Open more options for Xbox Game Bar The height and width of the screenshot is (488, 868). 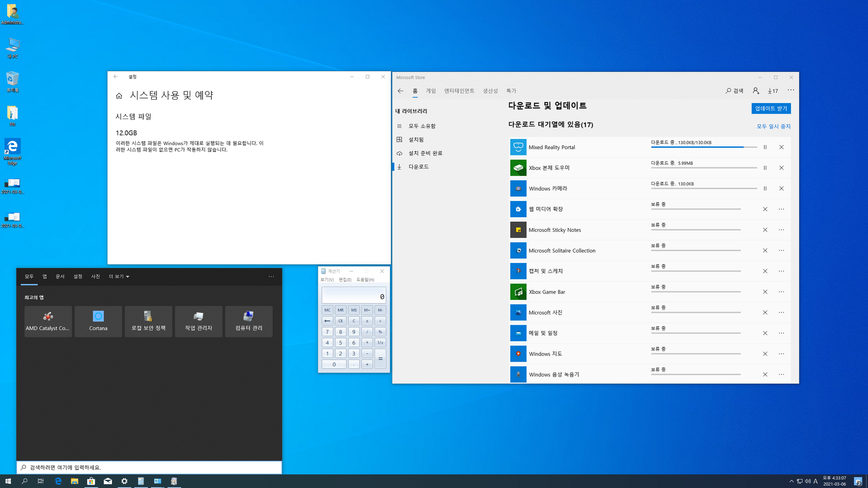[x=781, y=292]
